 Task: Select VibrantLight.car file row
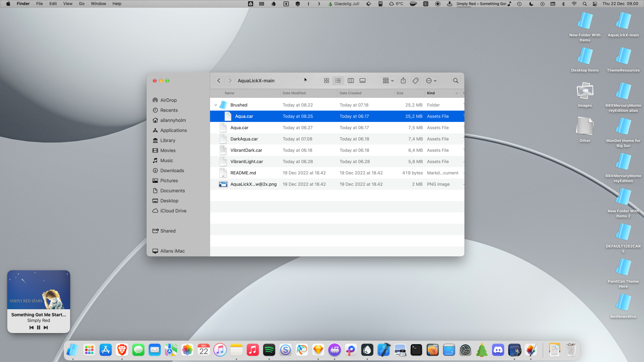337,162
